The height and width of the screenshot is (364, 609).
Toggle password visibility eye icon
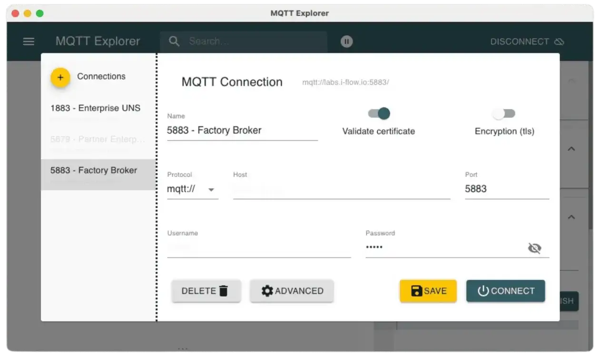(535, 248)
